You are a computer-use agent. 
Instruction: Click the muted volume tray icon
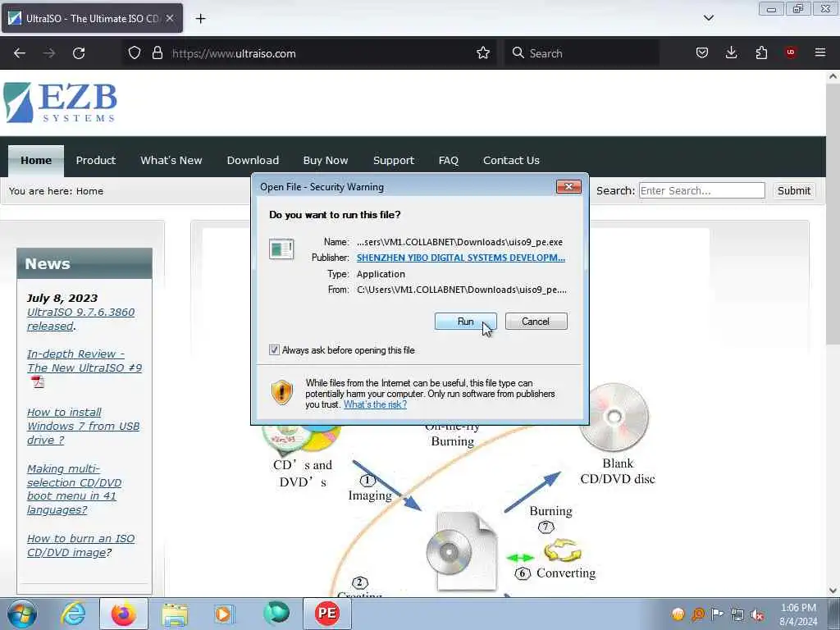click(757, 615)
